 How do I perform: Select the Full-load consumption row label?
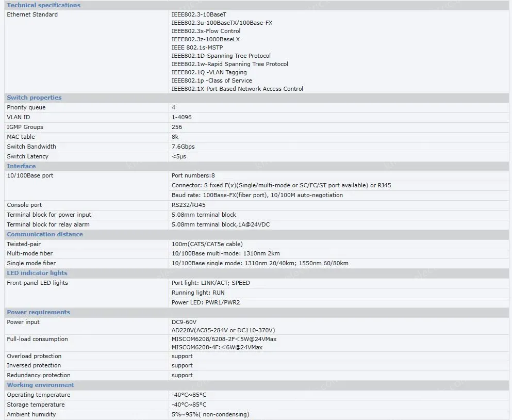pyautogui.click(x=37, y=339)
